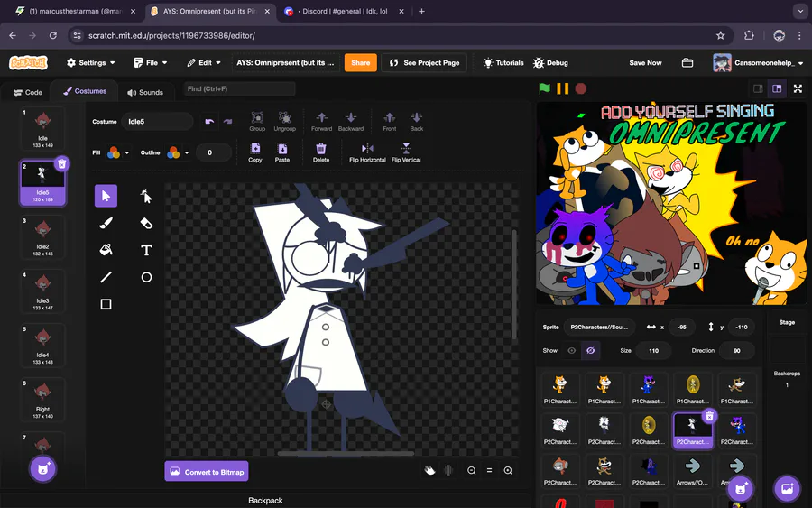Send selection to Back

(x=416, y=121)
